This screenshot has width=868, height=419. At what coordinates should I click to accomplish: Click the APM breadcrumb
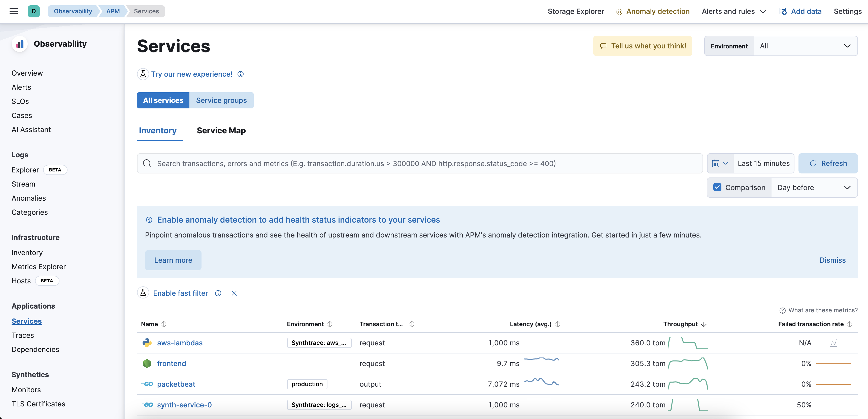[x=113, y=11]
